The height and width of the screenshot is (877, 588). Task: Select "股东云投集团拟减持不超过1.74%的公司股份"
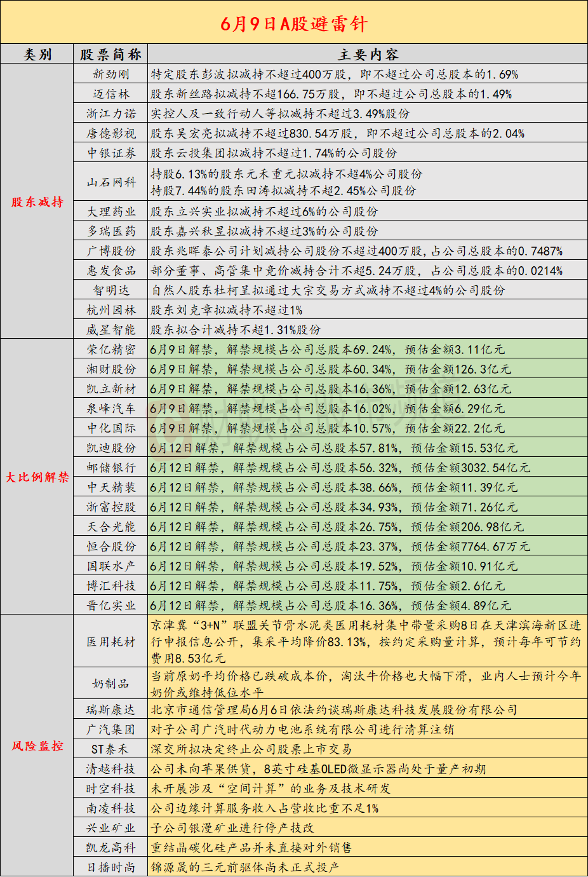[x=274, y=153]
